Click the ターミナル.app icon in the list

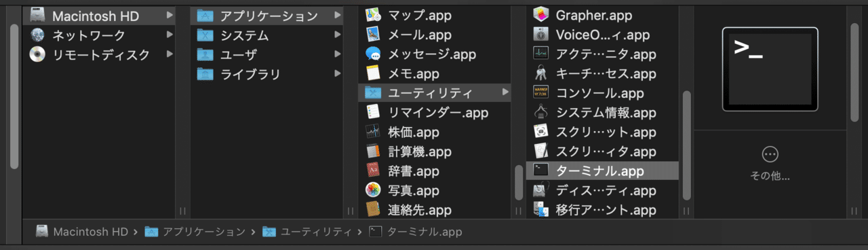(540, 171)
